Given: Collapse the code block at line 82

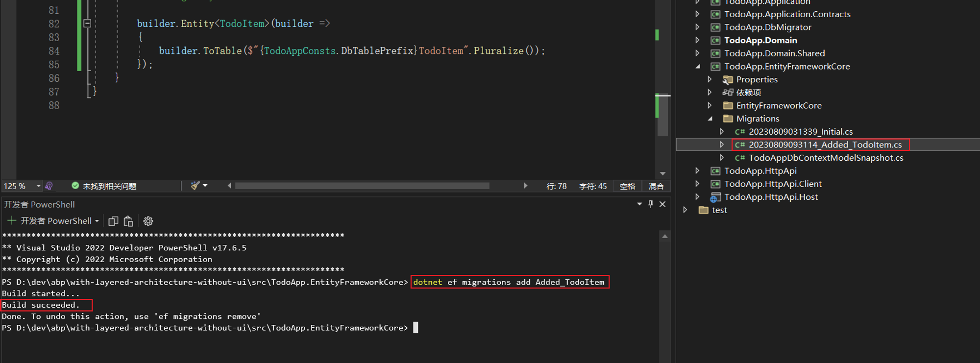Looking at the screenshot, I should 87,24.
